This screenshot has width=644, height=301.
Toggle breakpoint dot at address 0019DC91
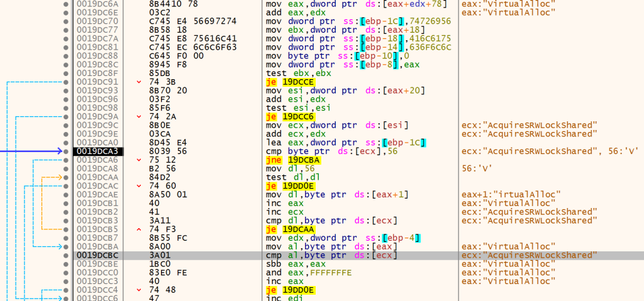tap(66, 82)
